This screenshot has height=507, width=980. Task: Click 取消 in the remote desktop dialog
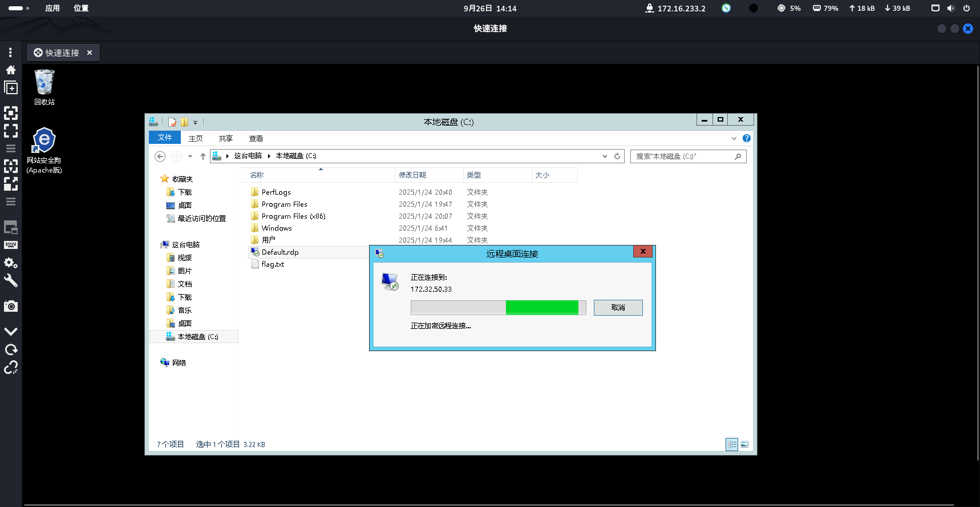[618, 308]
